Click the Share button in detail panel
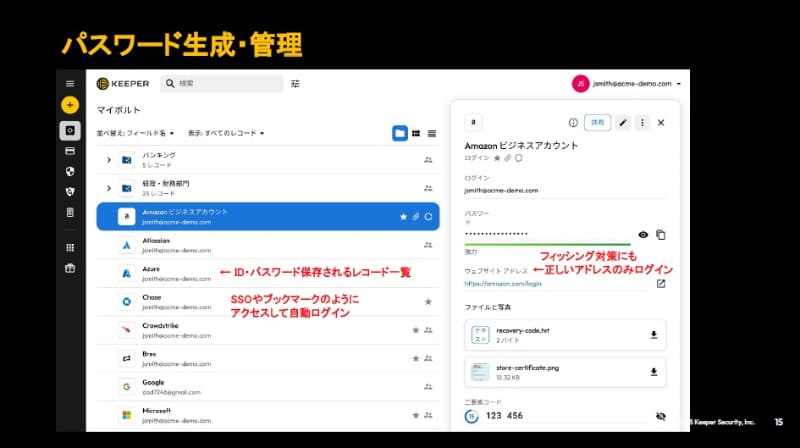The height and width of the screenshot is (448, 800). pyautogui.click(x=597, y=122)
